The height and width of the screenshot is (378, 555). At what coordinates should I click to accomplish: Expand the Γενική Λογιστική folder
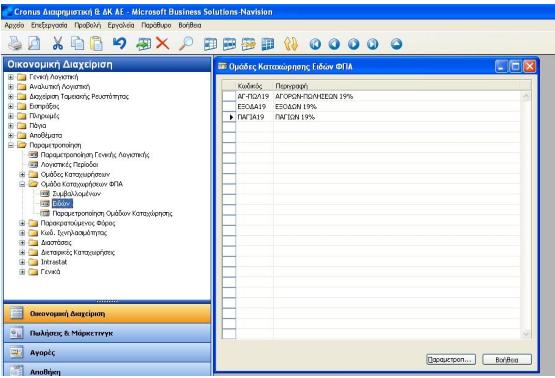(x=11, y=77)
